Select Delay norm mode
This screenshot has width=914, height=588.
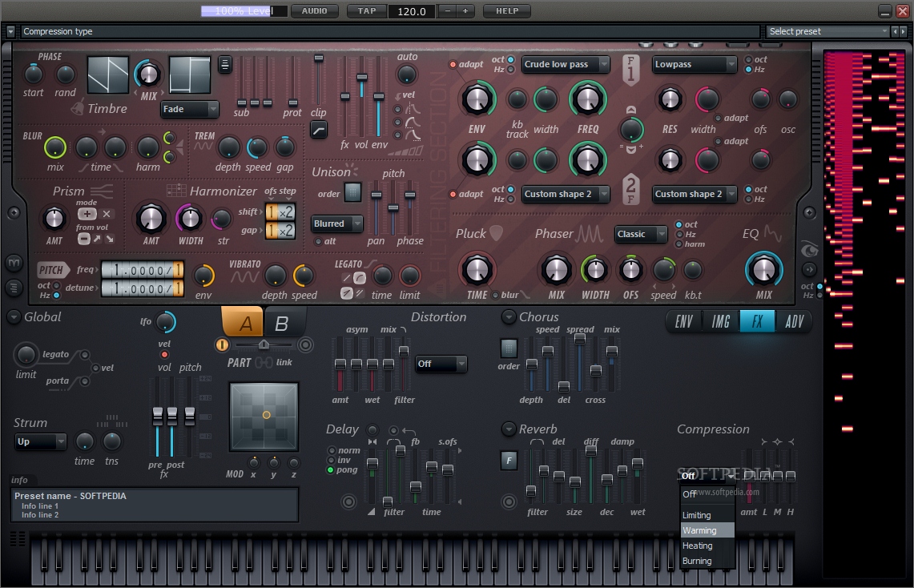332,450
